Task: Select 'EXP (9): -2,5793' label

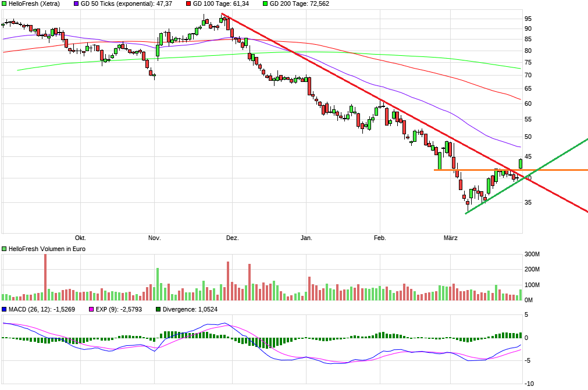Action: coord(119,309)
